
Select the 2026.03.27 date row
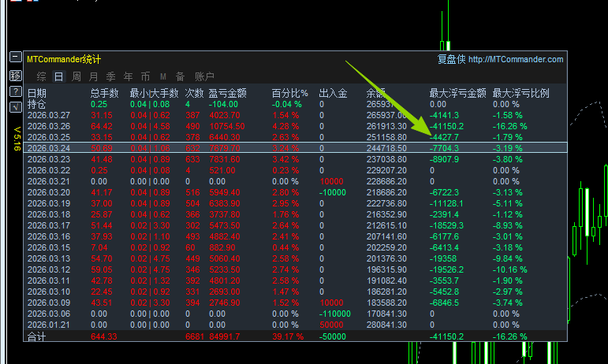tap(295, 115)
